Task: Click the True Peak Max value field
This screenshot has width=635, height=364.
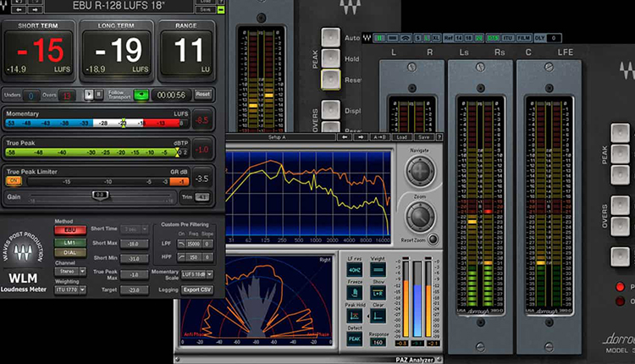Action: click(134, 275)
